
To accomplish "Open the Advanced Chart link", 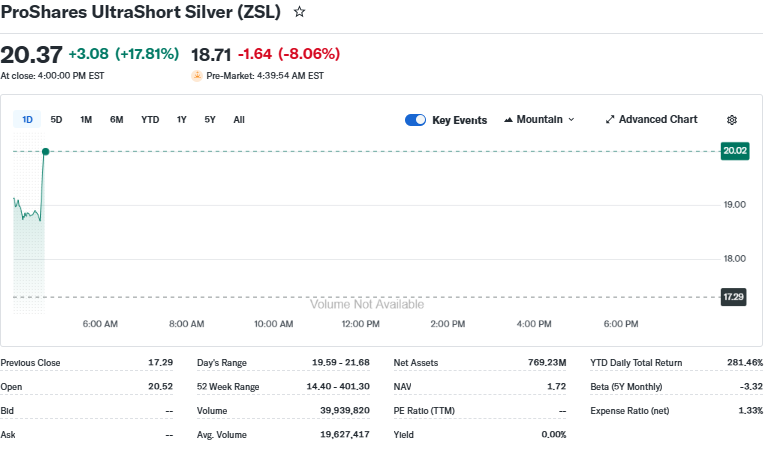I will coord(657,120).
